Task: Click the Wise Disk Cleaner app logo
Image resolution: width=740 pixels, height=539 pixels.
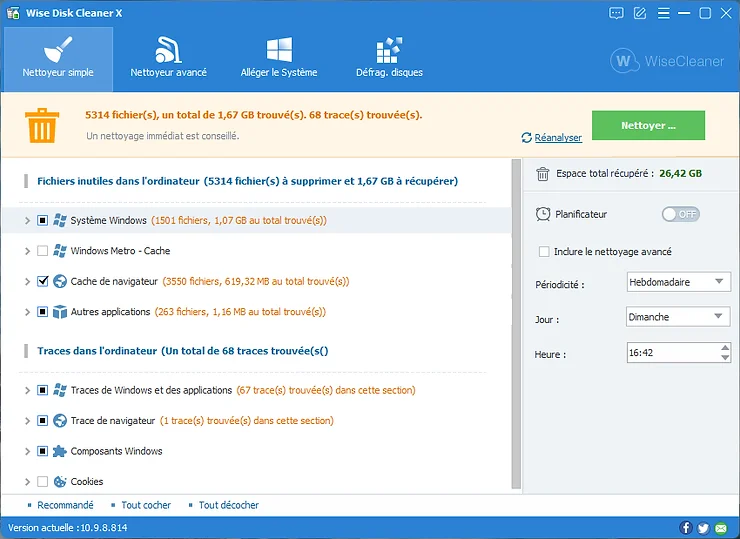Action: [13, 13]
